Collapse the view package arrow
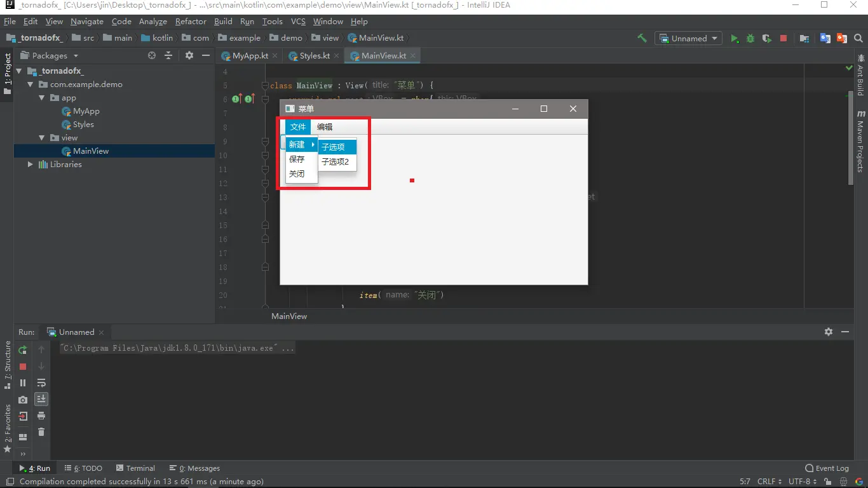 [x=41, y=137]
